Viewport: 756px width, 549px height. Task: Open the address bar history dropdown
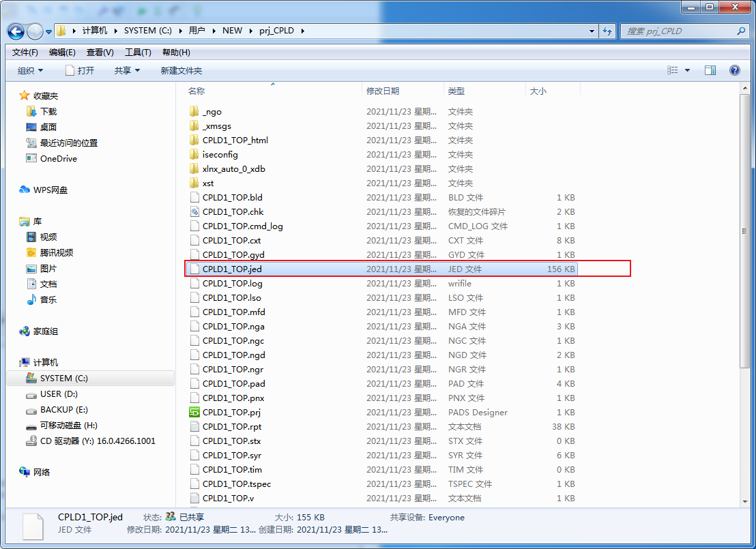click(591, 31)
